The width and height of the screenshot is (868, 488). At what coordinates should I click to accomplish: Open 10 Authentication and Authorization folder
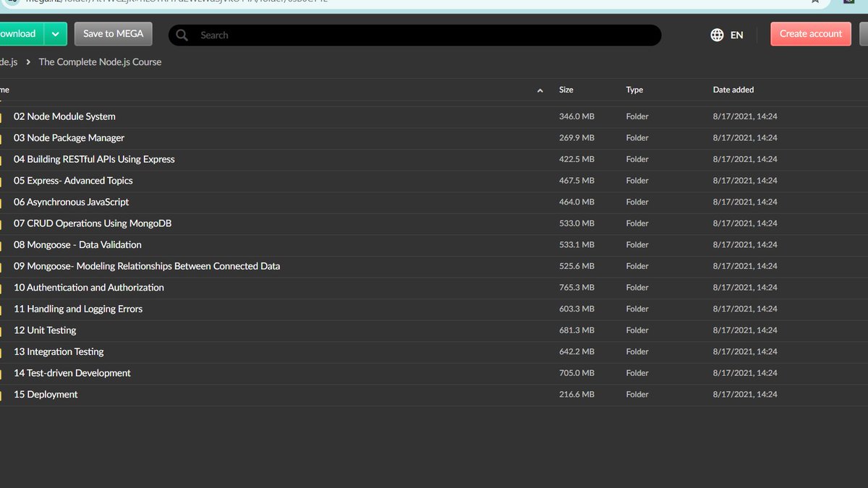tap(89, 288)
